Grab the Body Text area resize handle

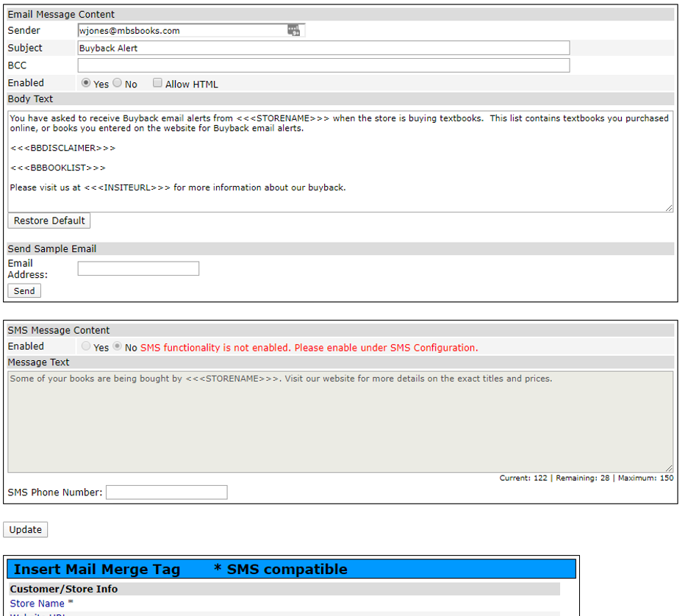tap(669, 208)
